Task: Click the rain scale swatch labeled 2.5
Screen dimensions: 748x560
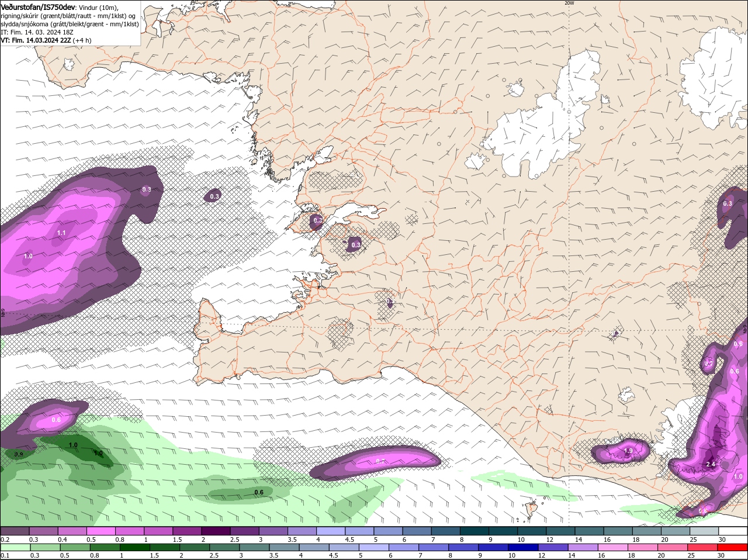Action: coord(224,548)
